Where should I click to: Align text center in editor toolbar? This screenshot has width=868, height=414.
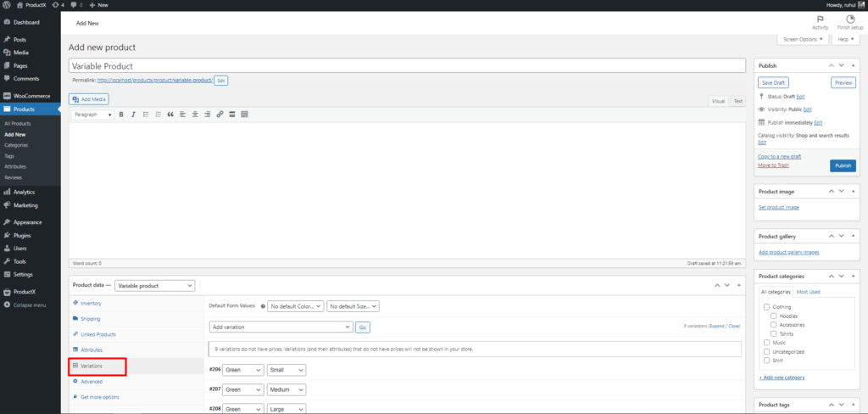point(195,115)
